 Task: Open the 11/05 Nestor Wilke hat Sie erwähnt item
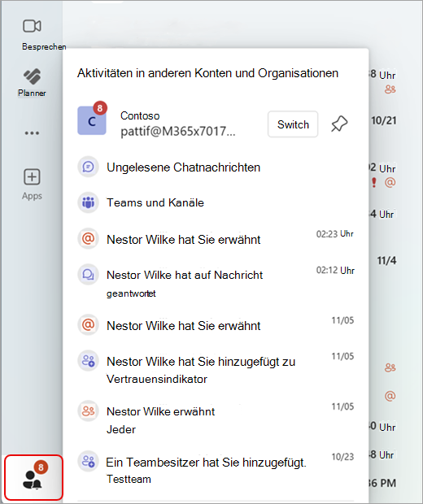[x=216, y=325]
